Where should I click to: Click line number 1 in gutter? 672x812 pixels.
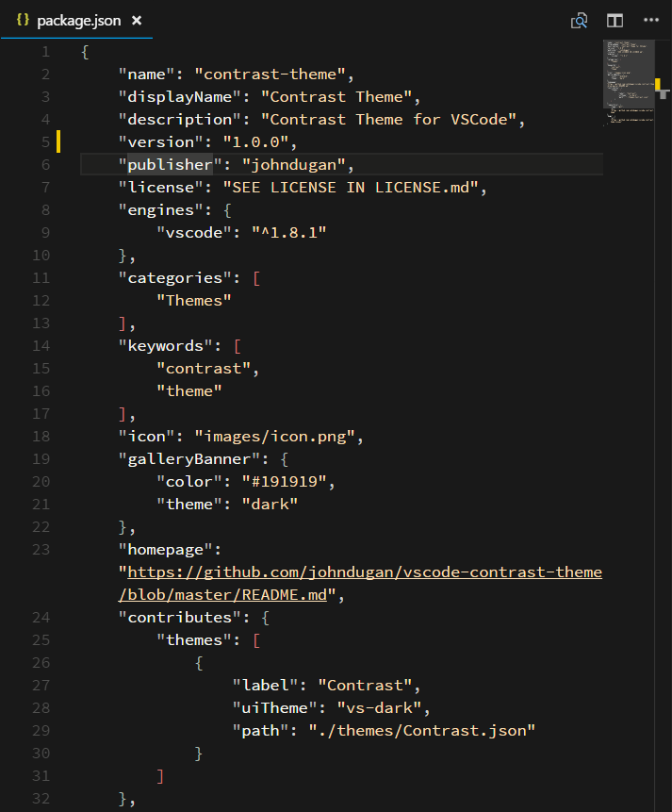point(45,52)
